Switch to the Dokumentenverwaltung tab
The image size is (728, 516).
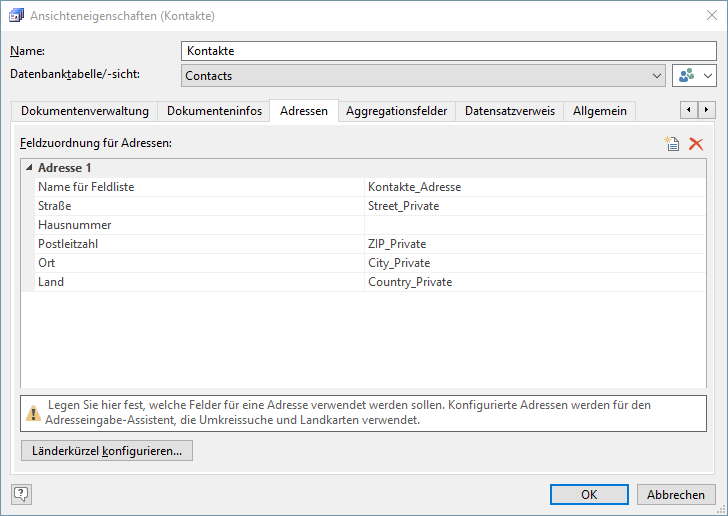[85, 111]
